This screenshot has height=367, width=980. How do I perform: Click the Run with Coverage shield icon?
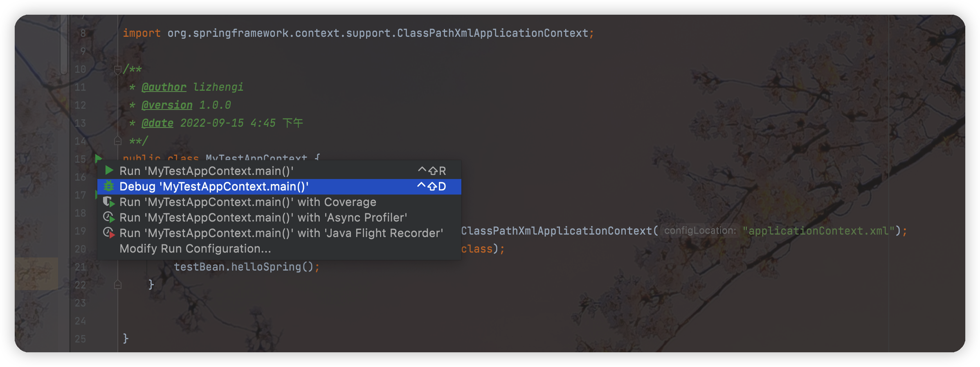pos(109,202)
